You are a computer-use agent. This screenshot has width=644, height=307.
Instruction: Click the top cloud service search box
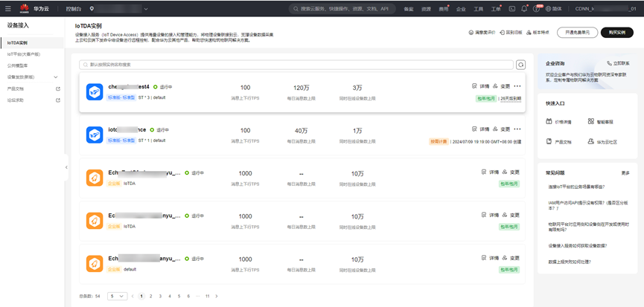pos(342,9)
